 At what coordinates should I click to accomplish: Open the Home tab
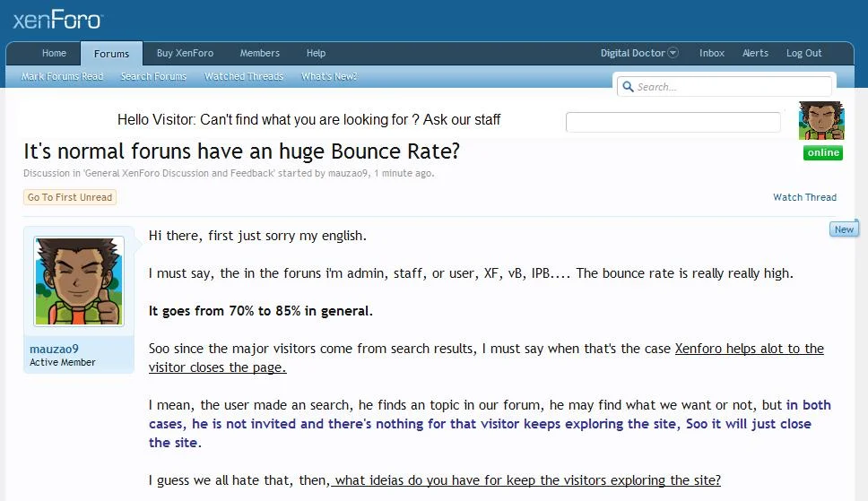[54, 53]
